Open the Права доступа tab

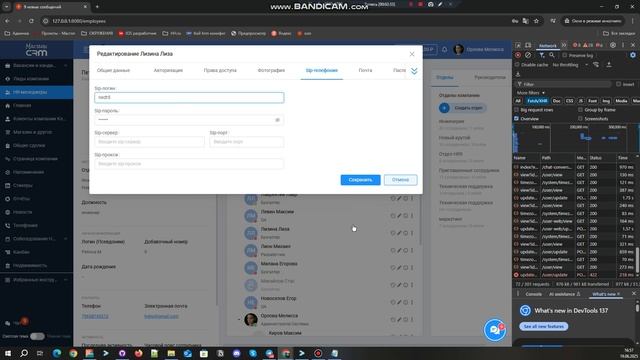click(x=220, y=70)
